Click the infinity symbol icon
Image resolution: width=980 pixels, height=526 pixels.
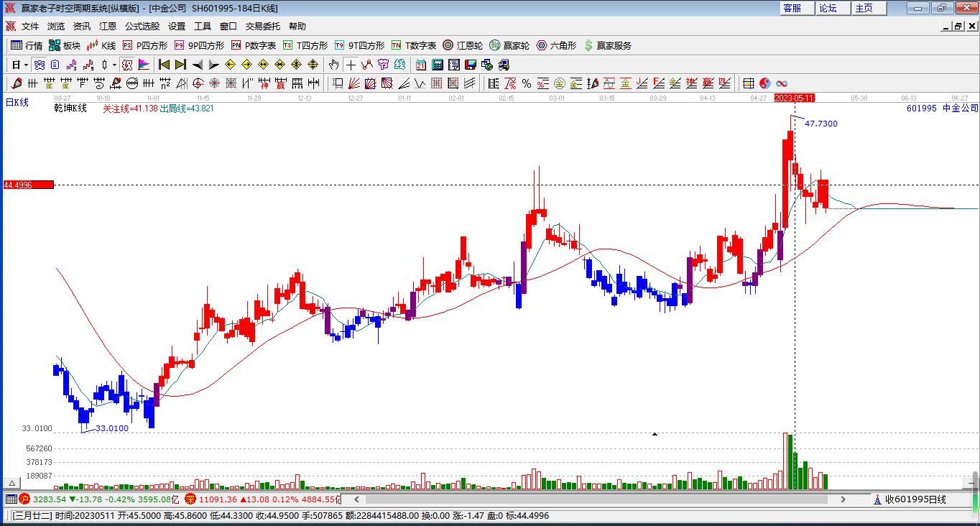point(782,83)
